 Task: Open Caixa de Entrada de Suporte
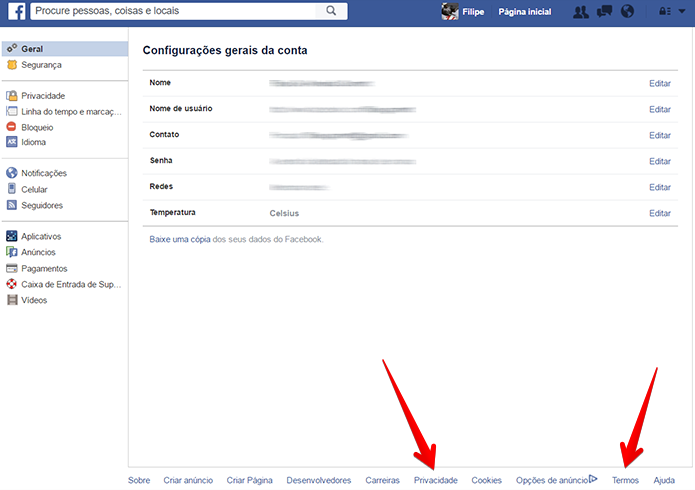(x=71, y=284)
